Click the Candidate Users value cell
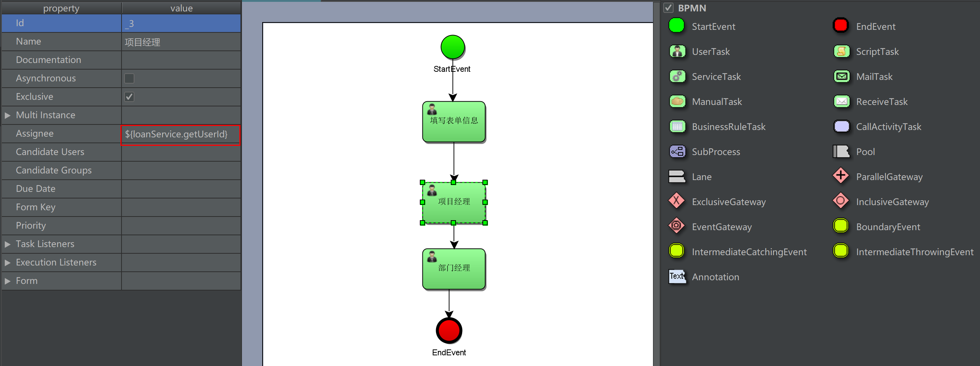This screenshot has height=366, width=980. (x=181, y=152)
